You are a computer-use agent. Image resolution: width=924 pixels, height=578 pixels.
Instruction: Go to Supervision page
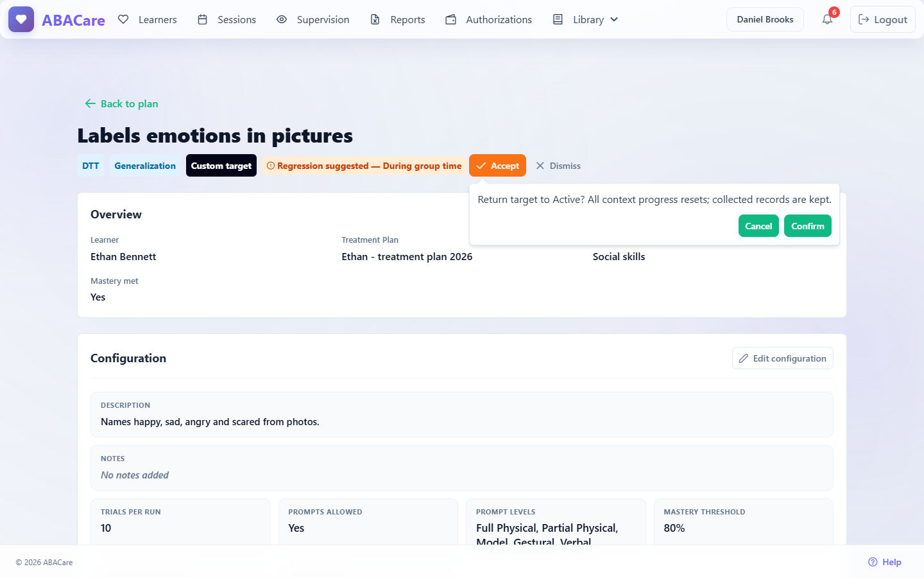pos(313,19)
